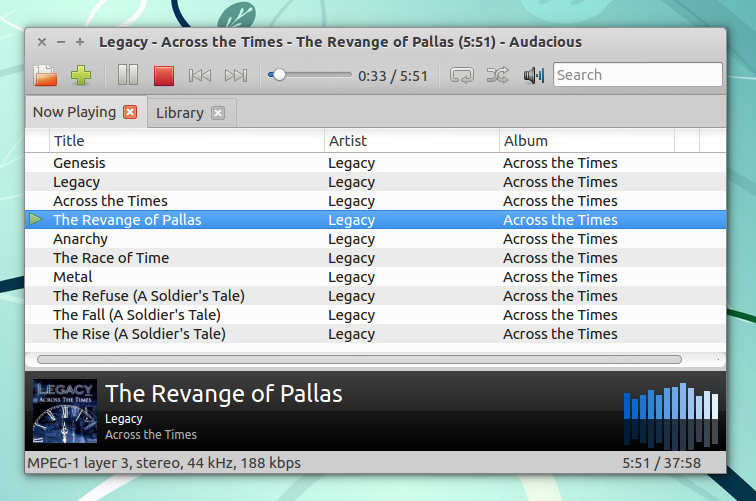The width and height of the screenshot is (756, 501).
Task: Select the track titled Legacy
Action: pyautogui.click(x=376, y=182)
